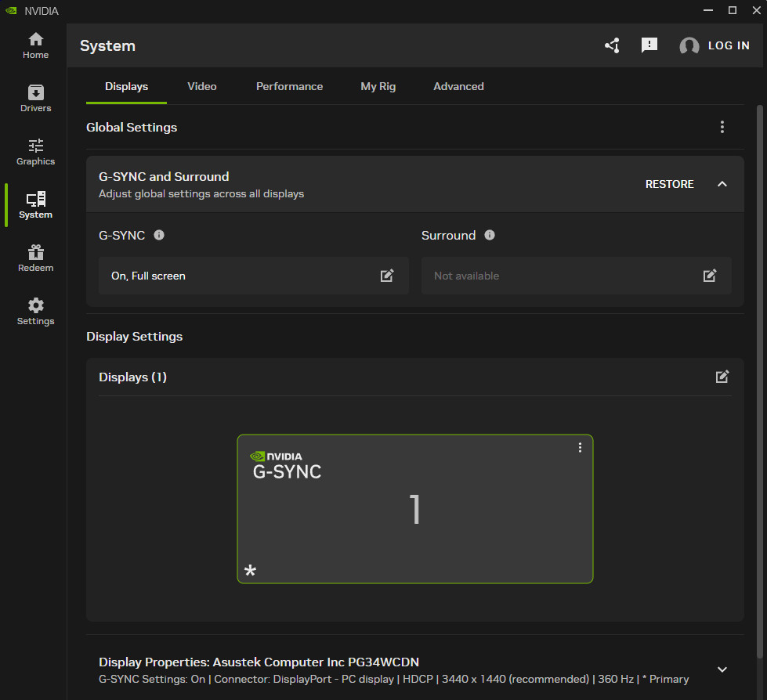The width and height of the screenshot is (767, 700).
Task: Collapse the G-SYNC and Surround section
Action: click(722, 184)
